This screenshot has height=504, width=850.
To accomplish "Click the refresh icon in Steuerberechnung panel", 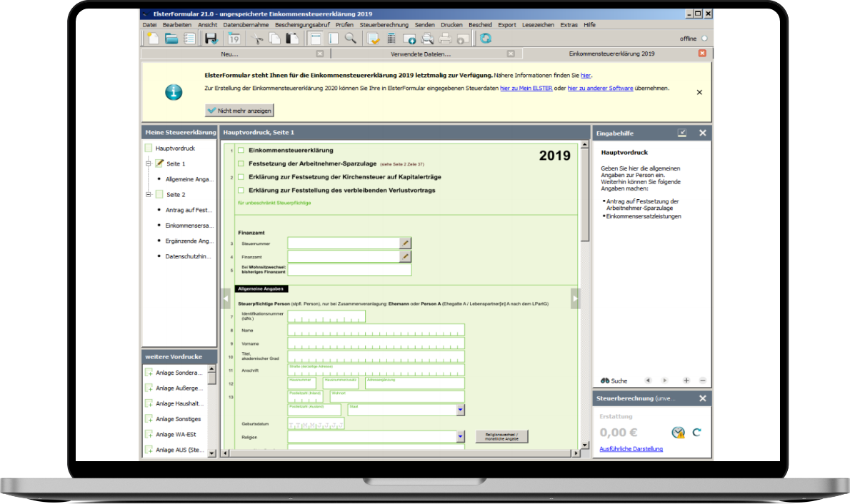I will click(x=696, y=432).
